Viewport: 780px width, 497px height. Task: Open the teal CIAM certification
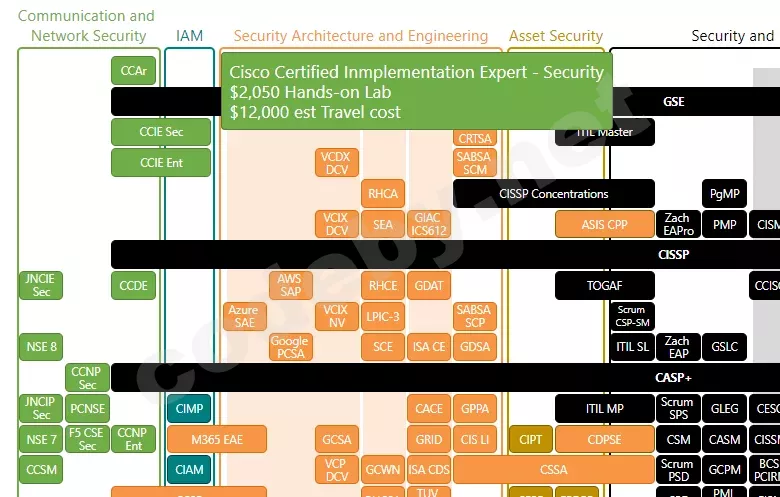click(x=189, y=470)
